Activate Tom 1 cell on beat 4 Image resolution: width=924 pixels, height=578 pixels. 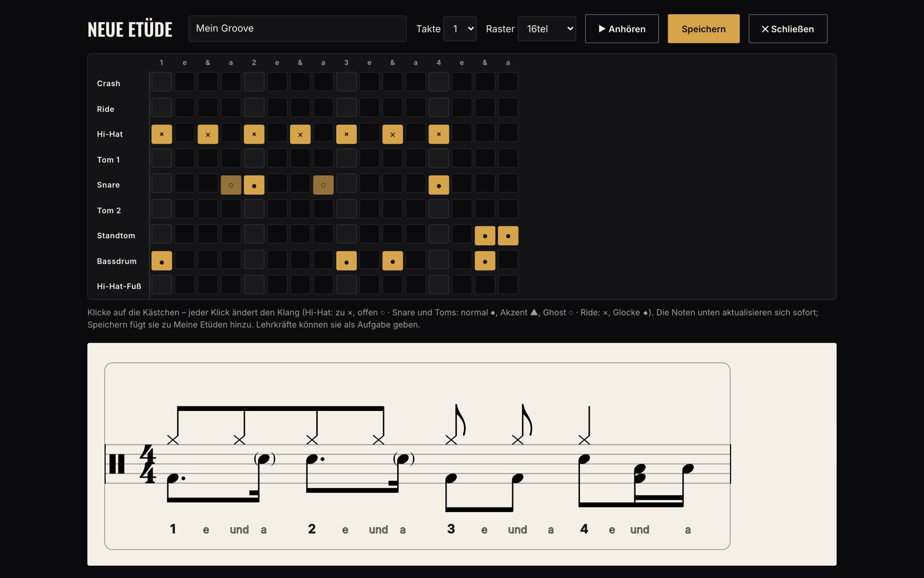click(439, 158)
